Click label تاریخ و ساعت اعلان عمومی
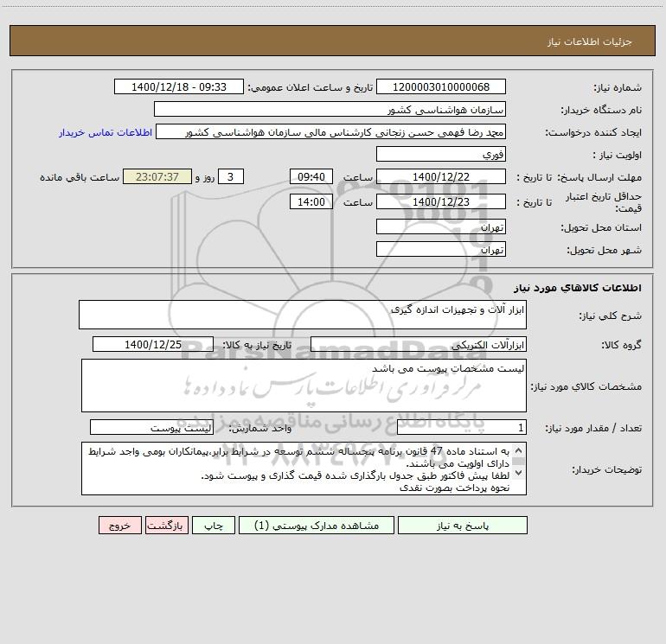666x644 pixels. pos(311,87)
